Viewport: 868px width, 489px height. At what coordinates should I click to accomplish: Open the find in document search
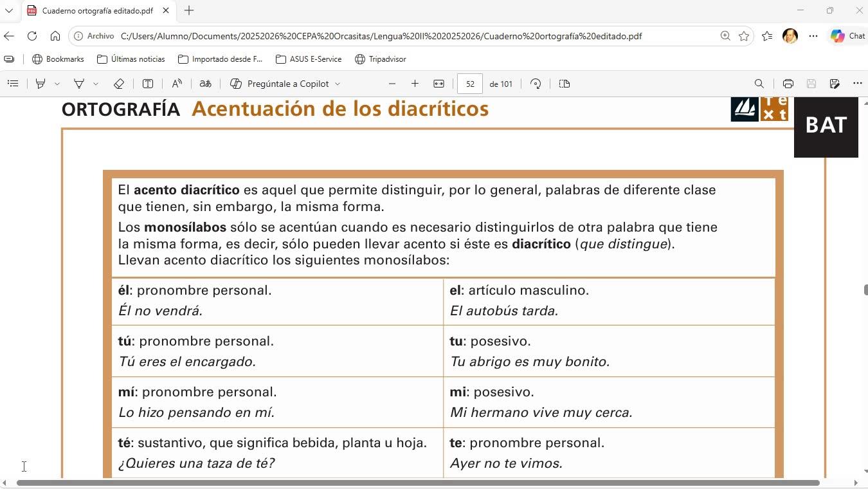point(759,84)
